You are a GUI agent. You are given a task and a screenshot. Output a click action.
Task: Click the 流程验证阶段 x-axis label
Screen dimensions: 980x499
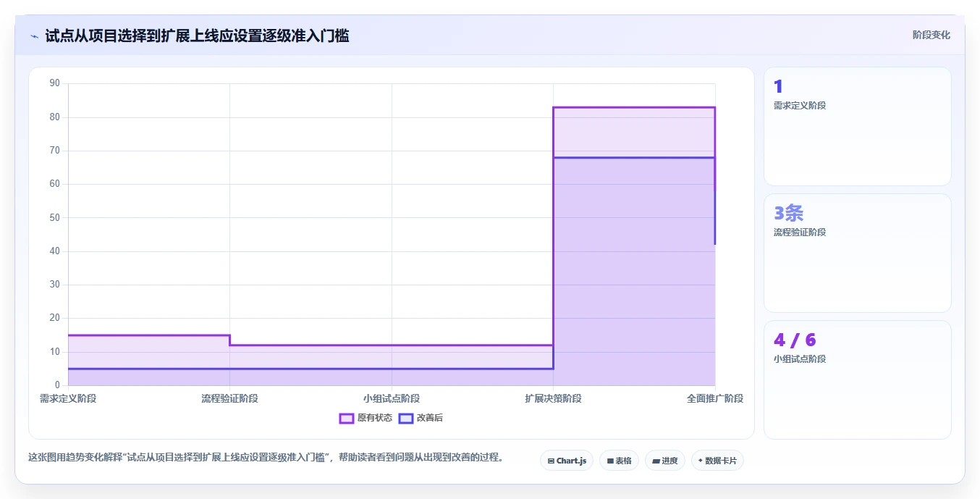click(x=229, y=398)
